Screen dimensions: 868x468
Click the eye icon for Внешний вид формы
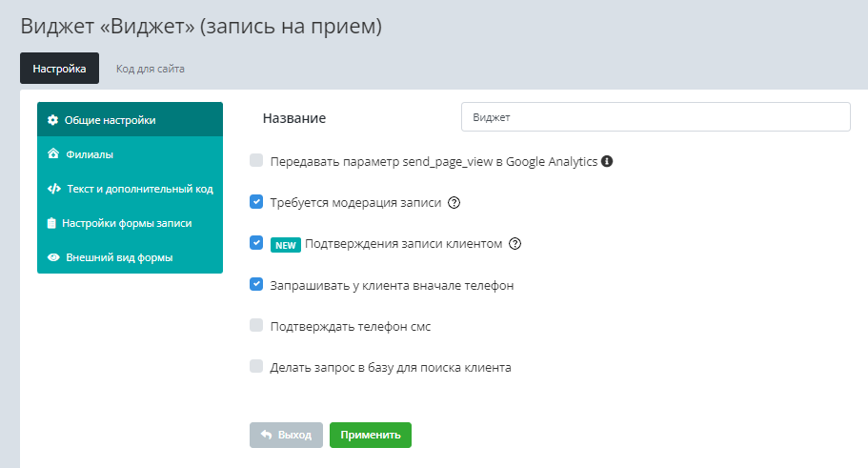(53, 257)
